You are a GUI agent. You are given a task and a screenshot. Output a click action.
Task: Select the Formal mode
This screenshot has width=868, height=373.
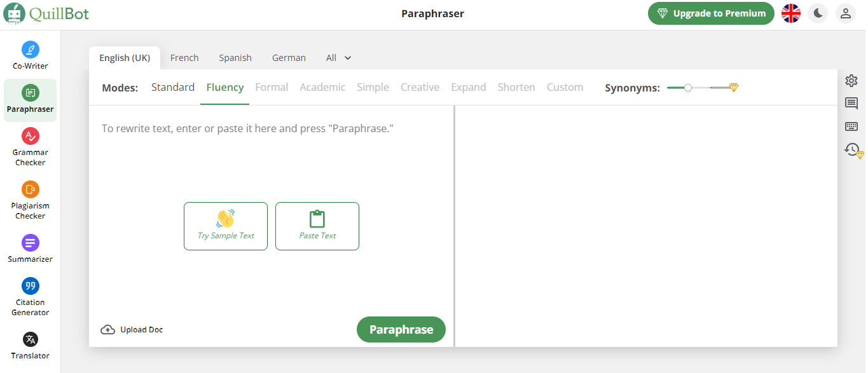click(x=272, y=87)
